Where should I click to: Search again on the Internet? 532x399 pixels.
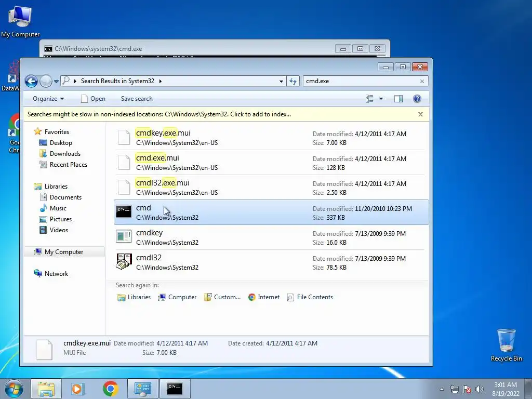pyautogui.click(x=263, y=297)
